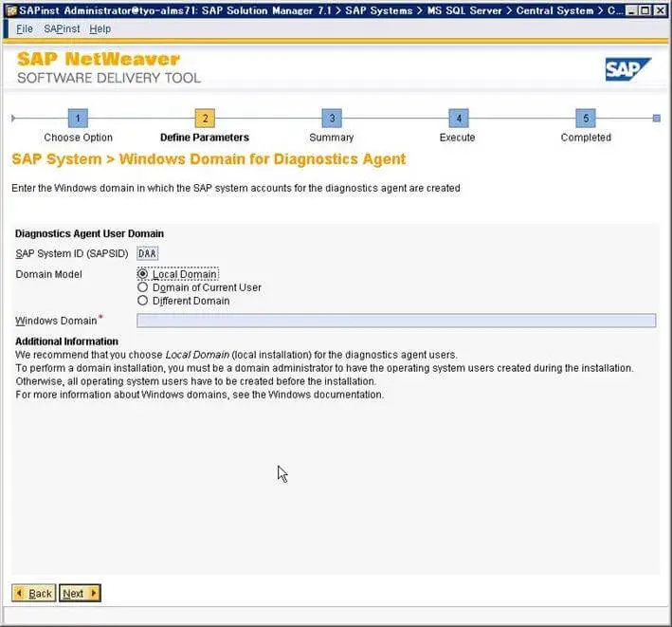Select Domain of Current User option
This screenshot has height=627, width=672.
tap(143, 286)
